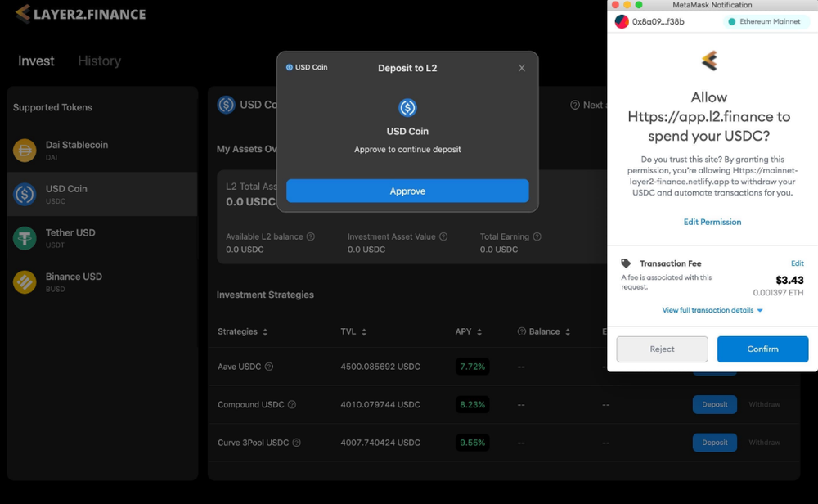This screenshot has height=504, width=818.
Task: Choose USD Coin from Supported Tokens
Action: coord(102,194)
